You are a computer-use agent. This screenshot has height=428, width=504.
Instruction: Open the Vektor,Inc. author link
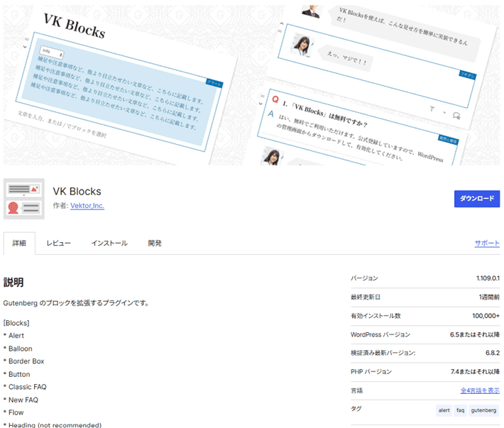87,206
